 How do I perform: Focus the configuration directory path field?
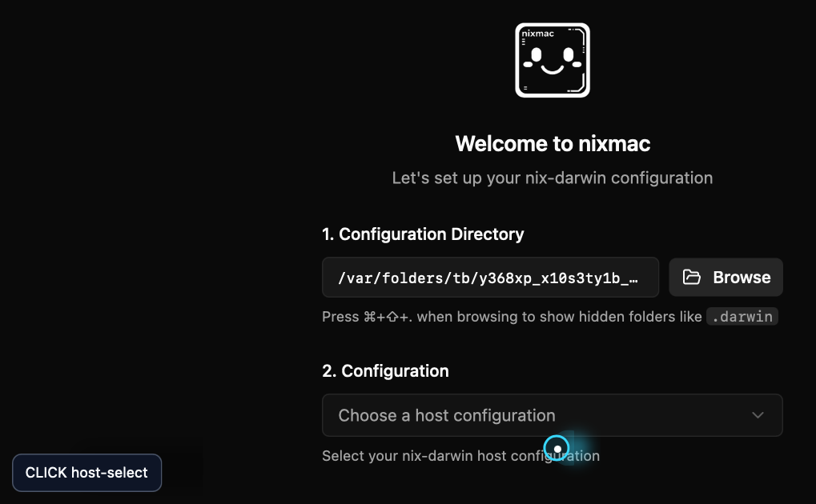(490, 278)
